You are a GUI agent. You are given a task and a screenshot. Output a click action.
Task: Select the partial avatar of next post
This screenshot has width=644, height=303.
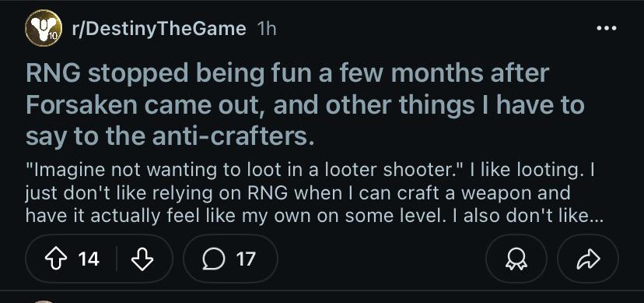[44, 301]
